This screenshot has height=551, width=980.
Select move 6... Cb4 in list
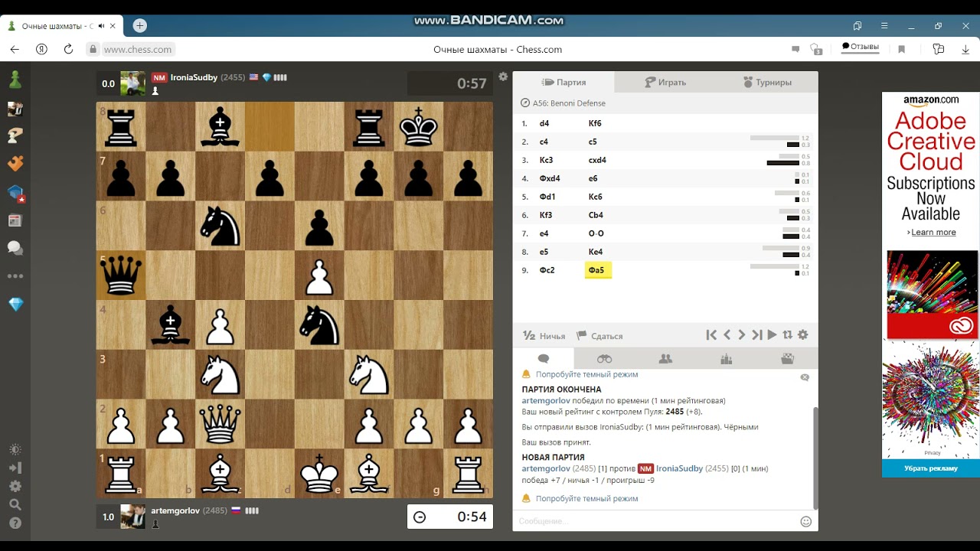[596, 215]
